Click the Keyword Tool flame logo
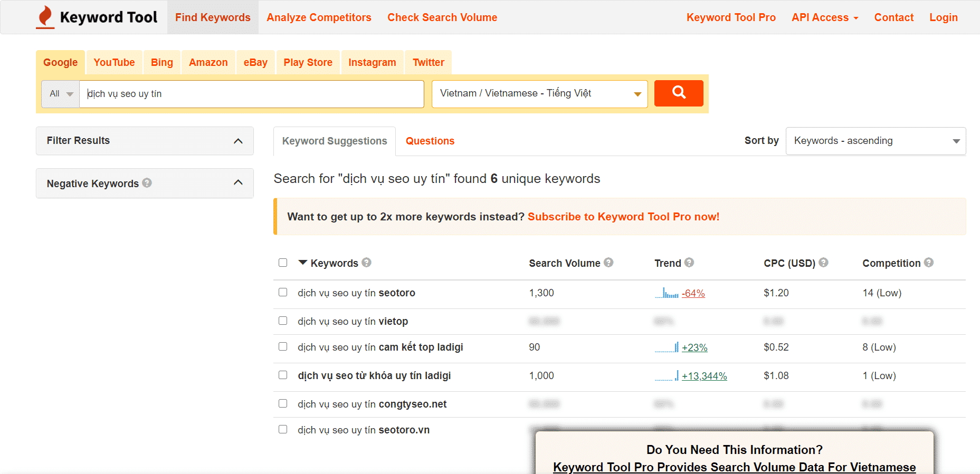Viewport: 980px width, 474px height. click(x=45, y=17)
